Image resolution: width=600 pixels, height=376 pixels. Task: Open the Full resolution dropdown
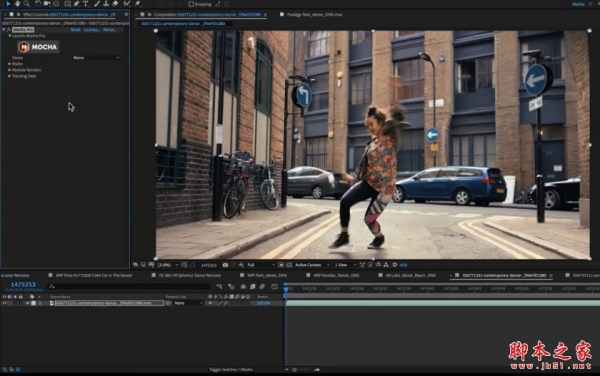click(261, 265)
